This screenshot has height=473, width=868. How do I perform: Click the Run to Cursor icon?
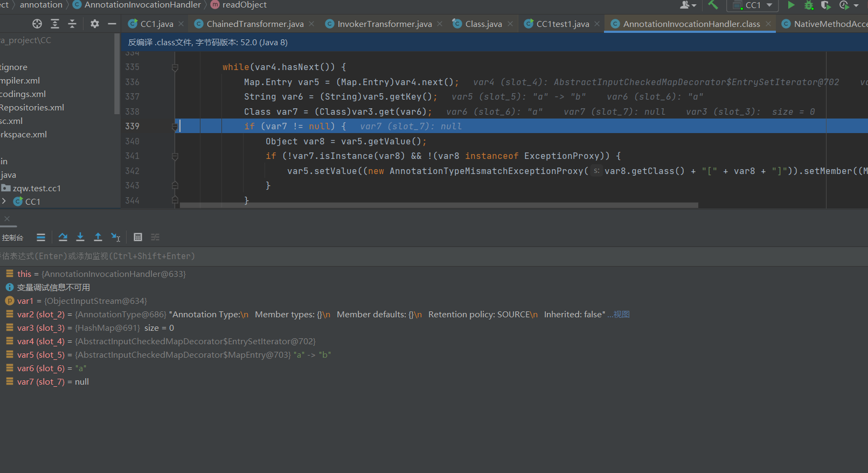[x=116, y=237]
